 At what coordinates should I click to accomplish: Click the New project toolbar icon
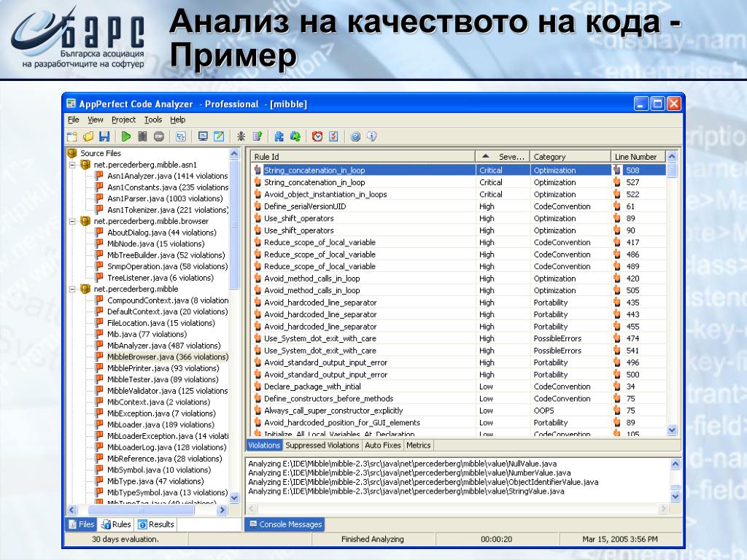72,136
